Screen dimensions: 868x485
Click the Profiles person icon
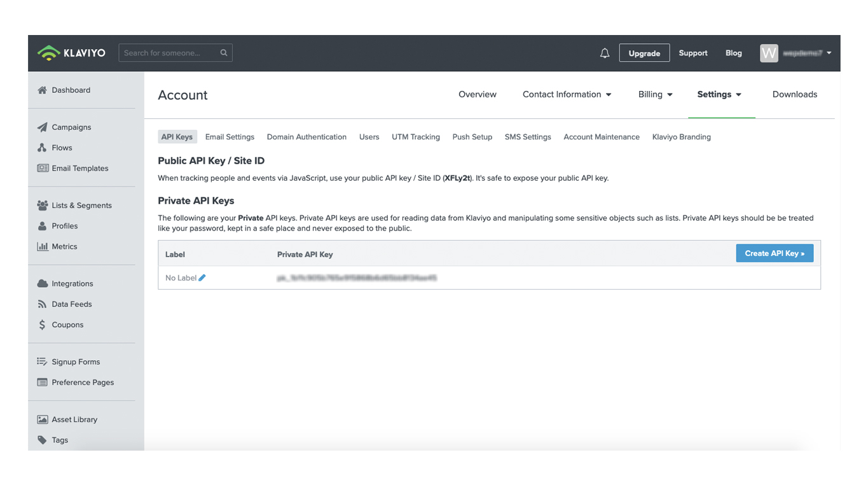click(x=43, y=226)
